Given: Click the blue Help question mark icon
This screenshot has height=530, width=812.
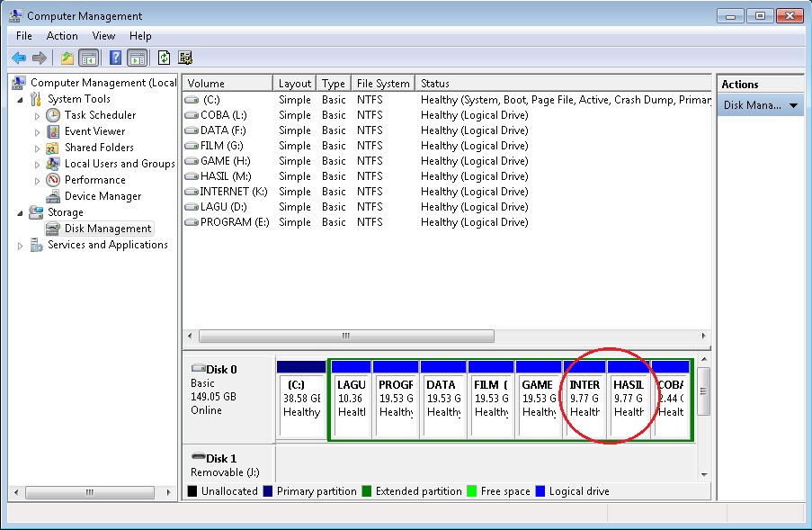Looking at the screenshot, I should [115, 58].
